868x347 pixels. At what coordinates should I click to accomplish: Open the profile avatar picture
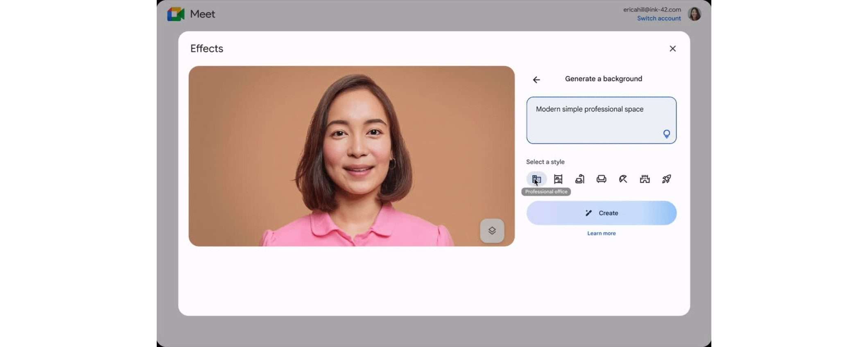tap(694, 14)
